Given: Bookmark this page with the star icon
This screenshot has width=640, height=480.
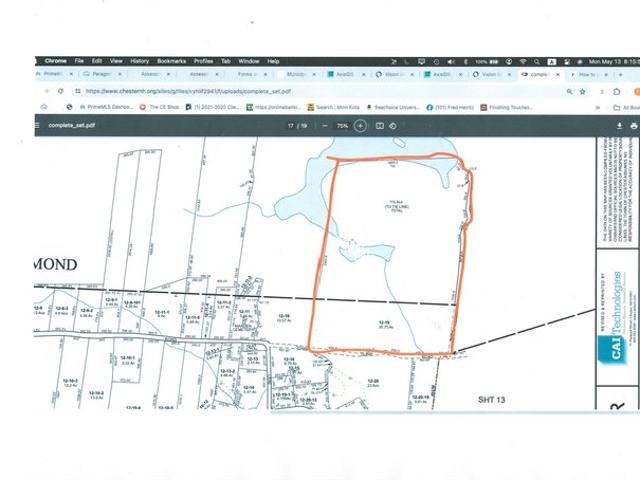Looking at the screenshot, I should [583, 91].
